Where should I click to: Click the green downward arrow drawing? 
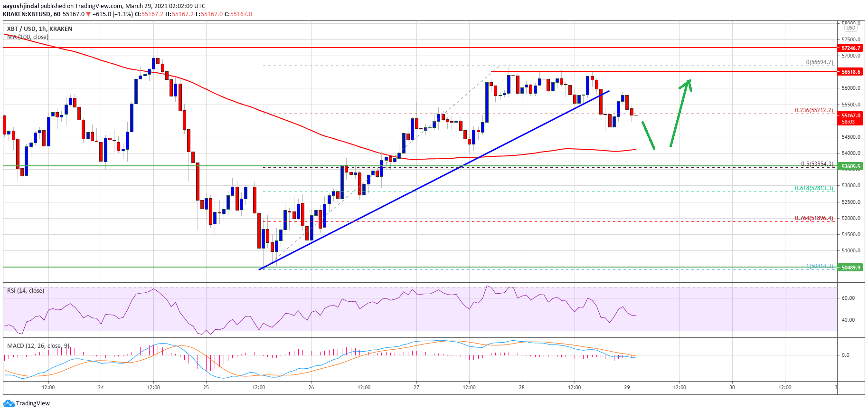pos(649,135)
